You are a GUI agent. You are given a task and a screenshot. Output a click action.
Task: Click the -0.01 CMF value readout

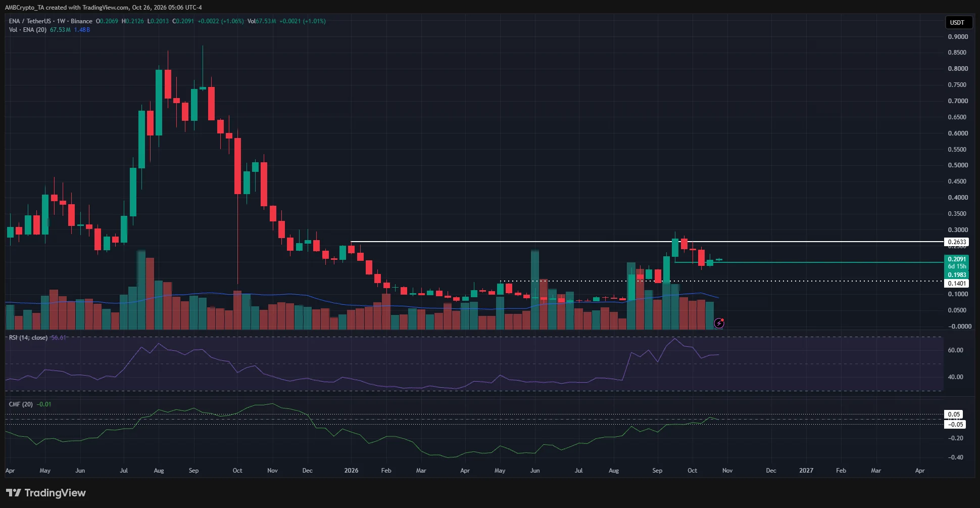[44, 404]
